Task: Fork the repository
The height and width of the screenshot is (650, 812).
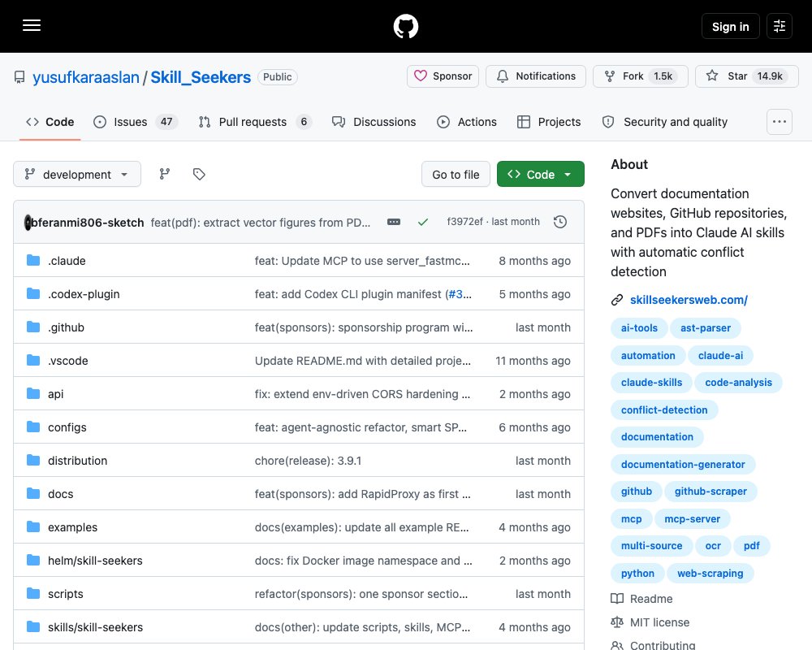Action: pyautogui.click(x=640, y=76)
